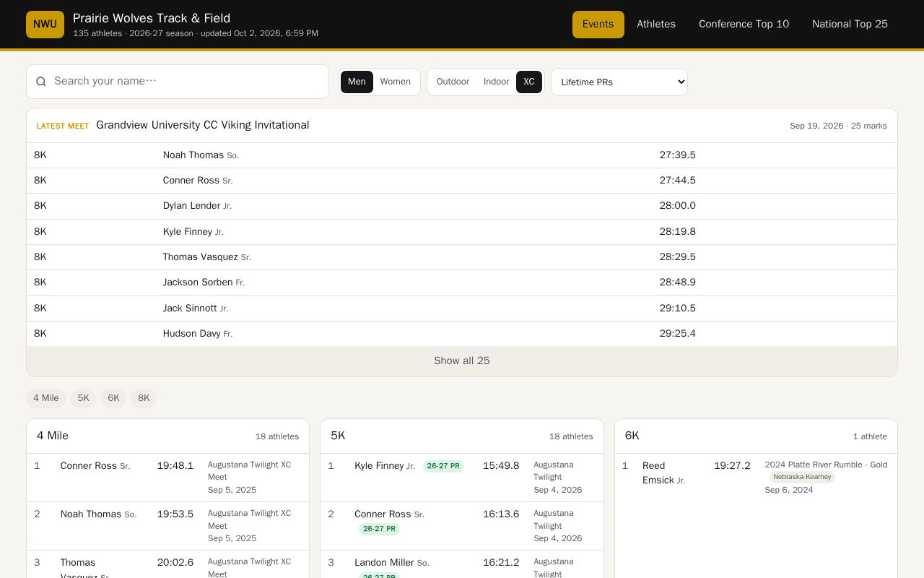Click 2024 Platte River Rumble - Gold meet
This screenshot has width=924, height=578.
pos(826,465)
